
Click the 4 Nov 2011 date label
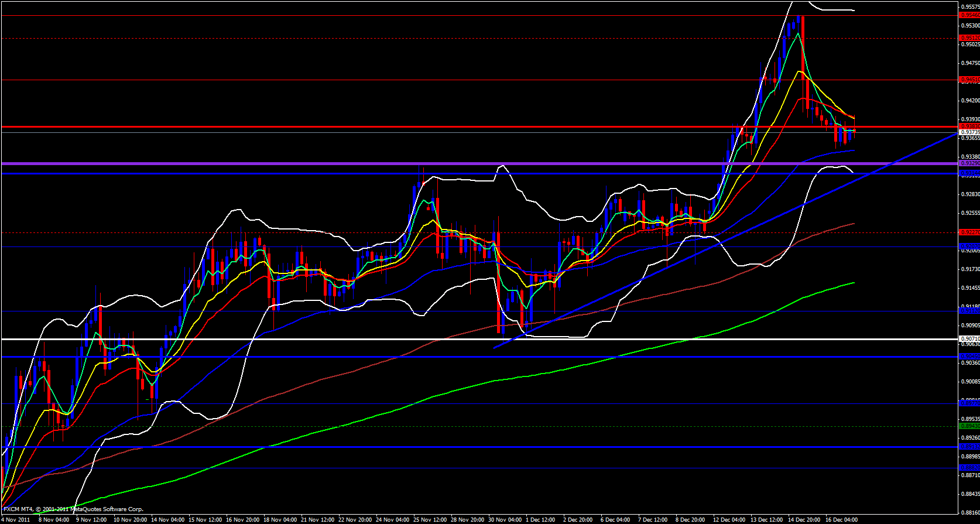coord(16,520)
